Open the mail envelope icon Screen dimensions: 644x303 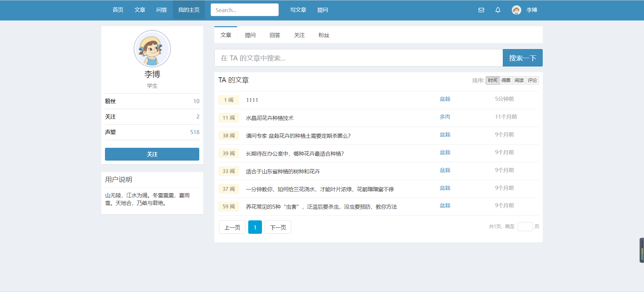[481, 10]
